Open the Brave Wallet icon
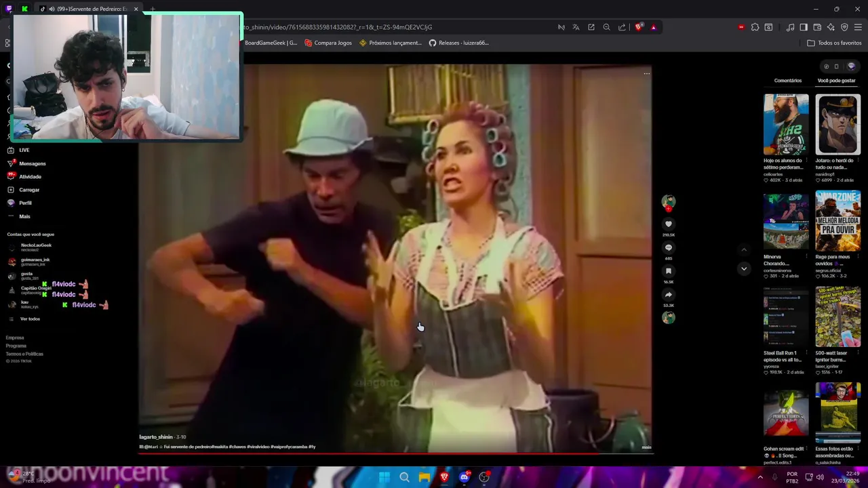The height and width of the screenshot is (488, 868). 817,27
